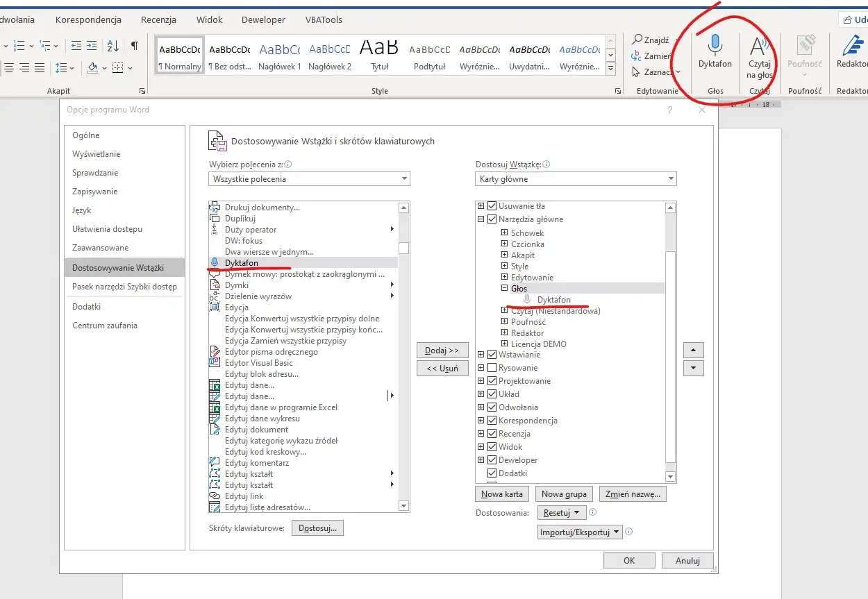Expand the Schowek group
Screen dimensions: 868x599
tap(505, 233)
